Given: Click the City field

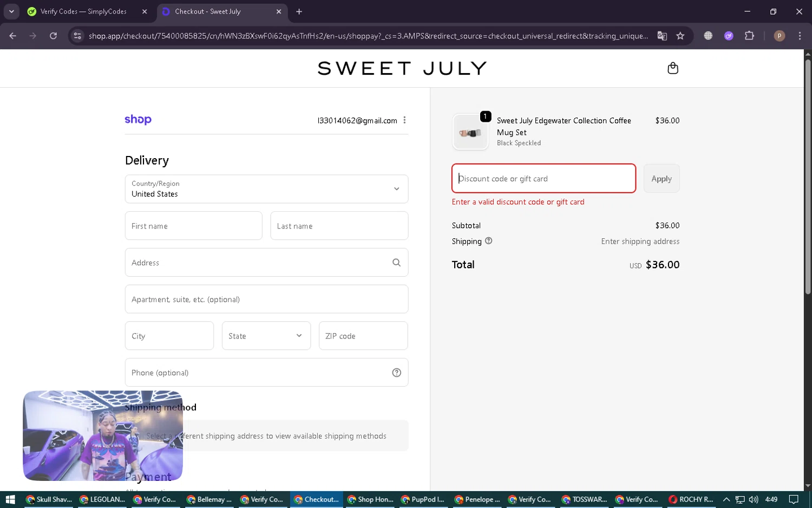Looking at the screenshot, I should coord(169,336).
